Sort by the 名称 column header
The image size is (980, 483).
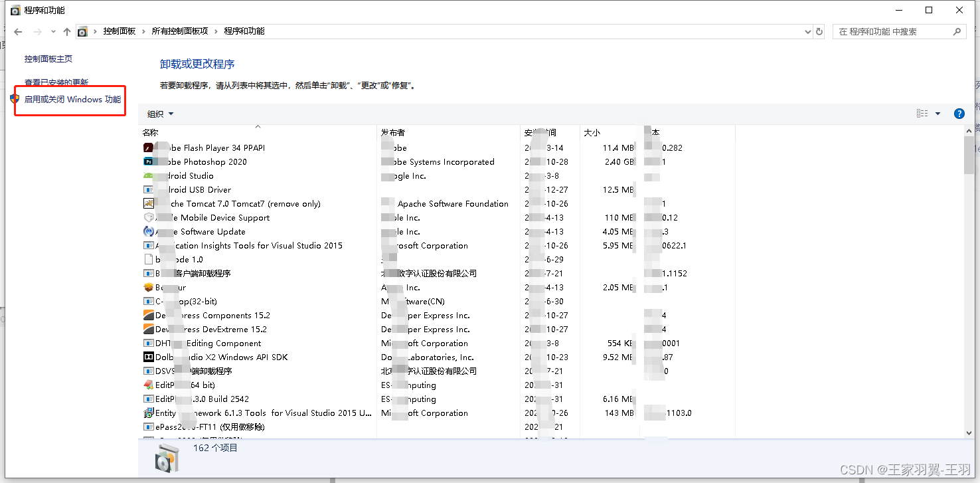point(257,132)
